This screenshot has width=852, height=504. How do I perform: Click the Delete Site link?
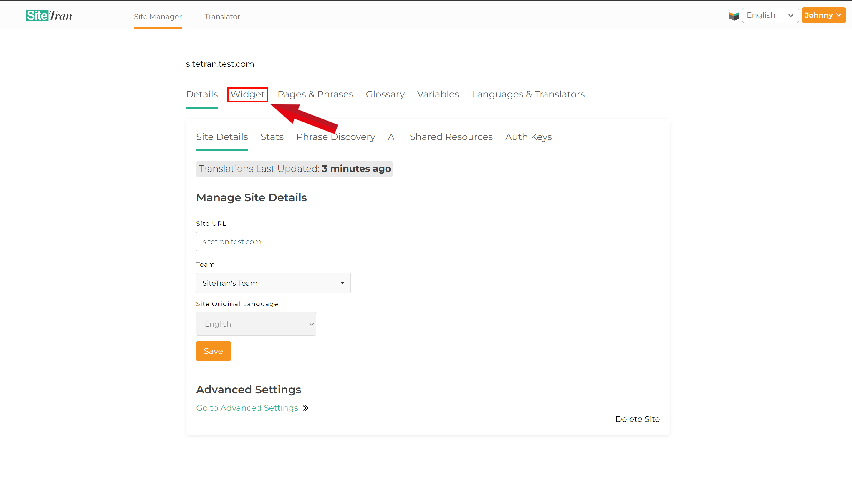pyautogui.click(x=637, y=419)
